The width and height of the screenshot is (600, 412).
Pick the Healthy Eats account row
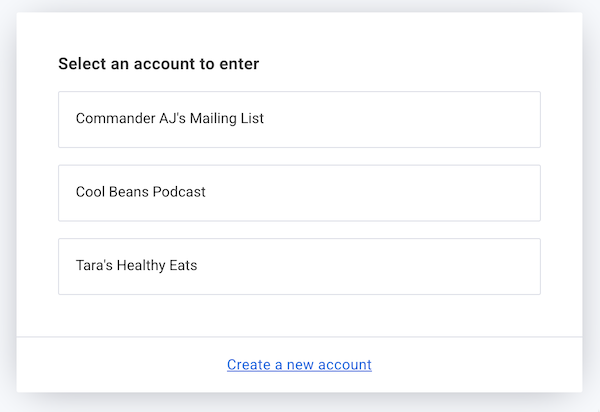299,266
